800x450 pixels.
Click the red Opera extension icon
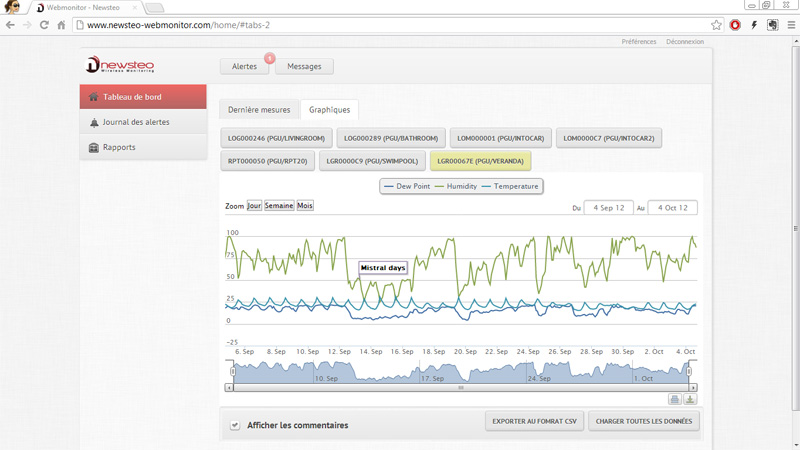click(x=735, y=25)
